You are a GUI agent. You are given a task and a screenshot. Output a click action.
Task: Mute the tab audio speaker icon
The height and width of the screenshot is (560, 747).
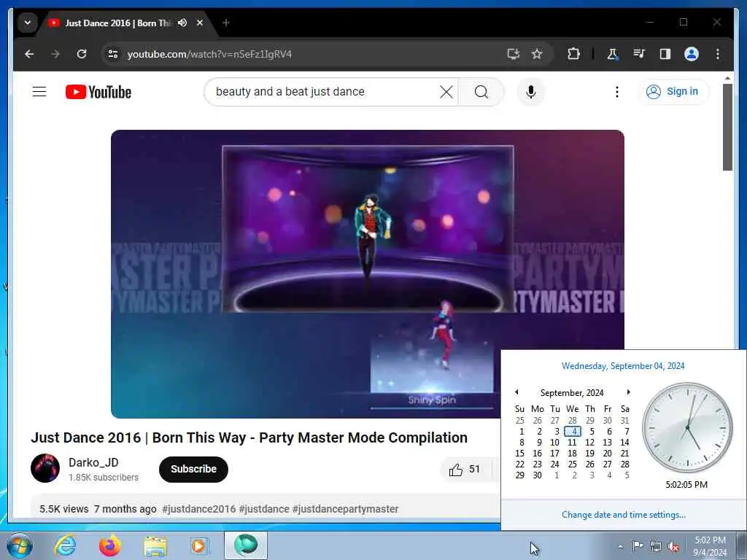click(x=182, y=23)
